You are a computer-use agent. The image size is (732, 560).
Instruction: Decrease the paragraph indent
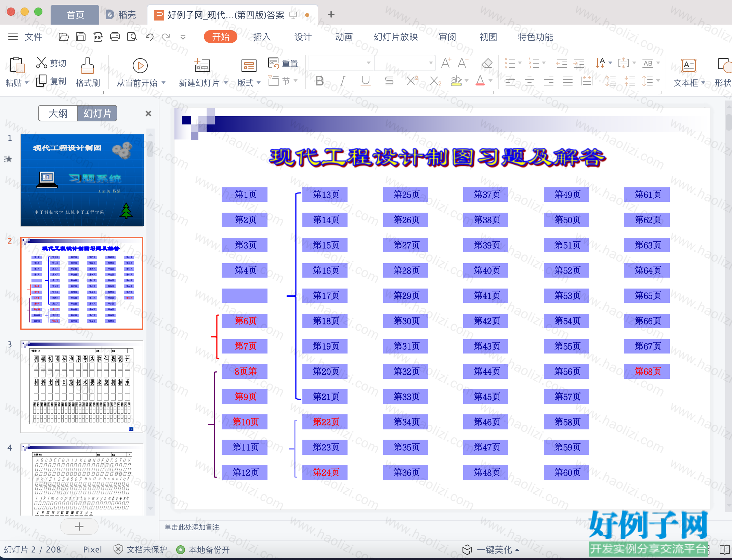pos(562,63)
